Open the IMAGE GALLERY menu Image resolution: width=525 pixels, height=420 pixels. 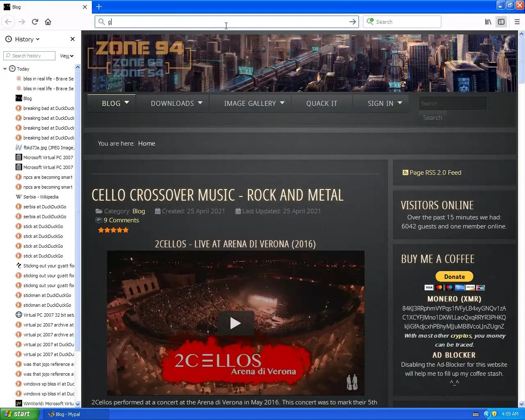click(254, 103)
